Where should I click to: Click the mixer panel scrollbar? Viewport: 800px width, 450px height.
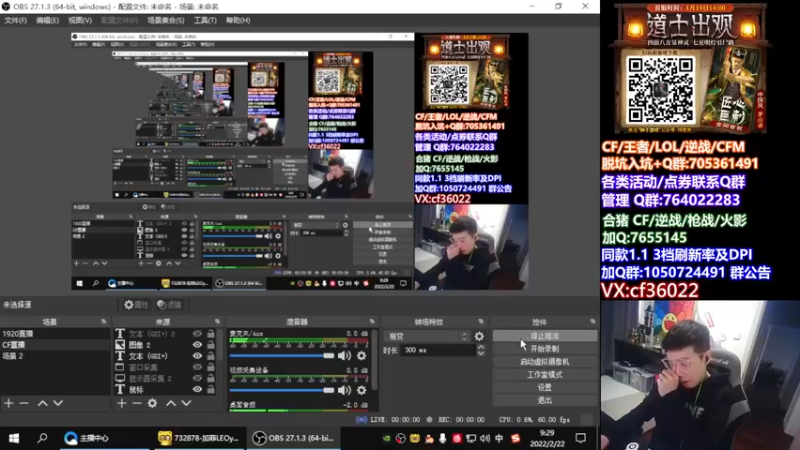coord(374,362)
